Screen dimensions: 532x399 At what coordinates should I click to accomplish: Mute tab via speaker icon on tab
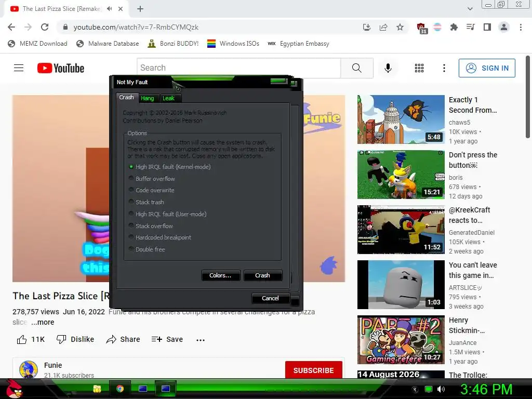point(109,9)
